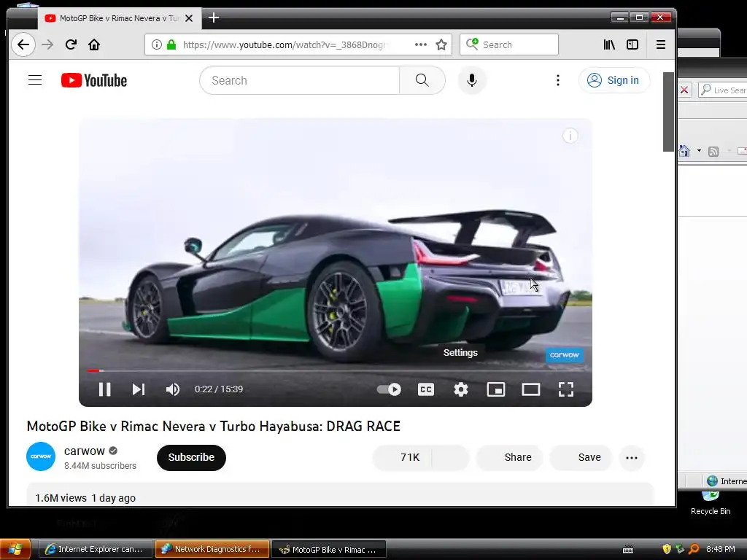Sign in to YouTube
The image size is (747, 560).
click(x=614, y=80)
